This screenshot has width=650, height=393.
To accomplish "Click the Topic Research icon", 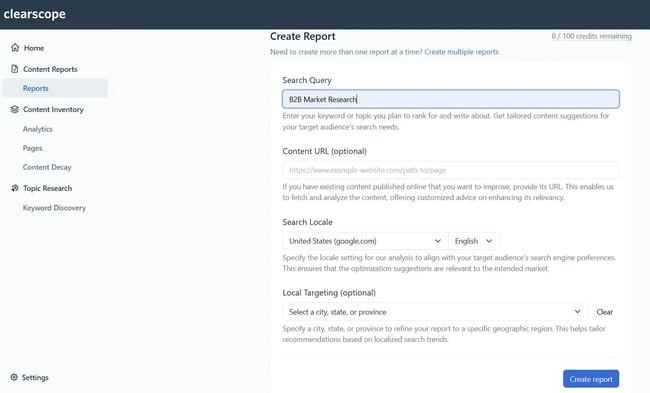I will pos(15,188).
